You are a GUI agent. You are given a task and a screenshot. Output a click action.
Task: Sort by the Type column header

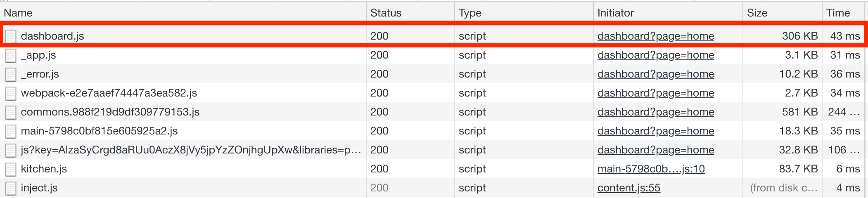[x=524, y=13]
